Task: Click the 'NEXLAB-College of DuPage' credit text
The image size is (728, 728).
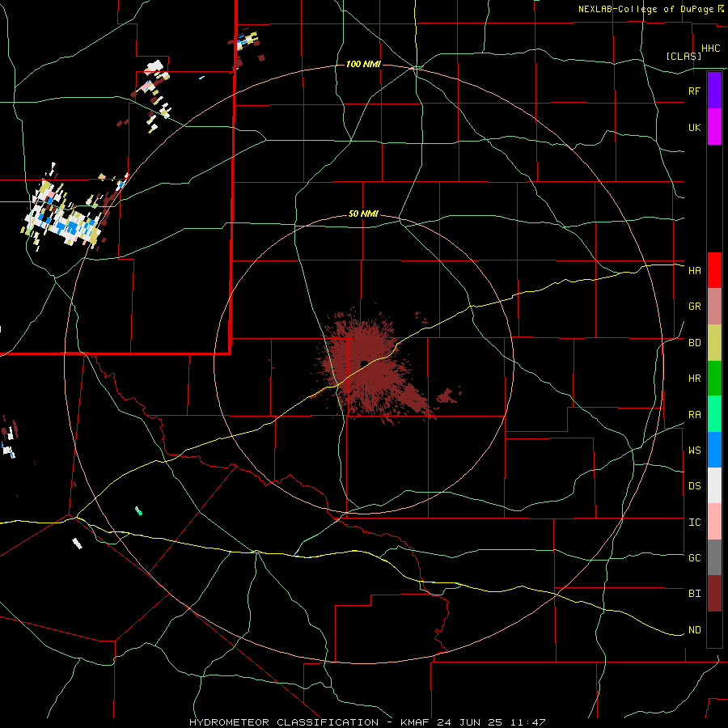Action: click(x=646, y=9)
